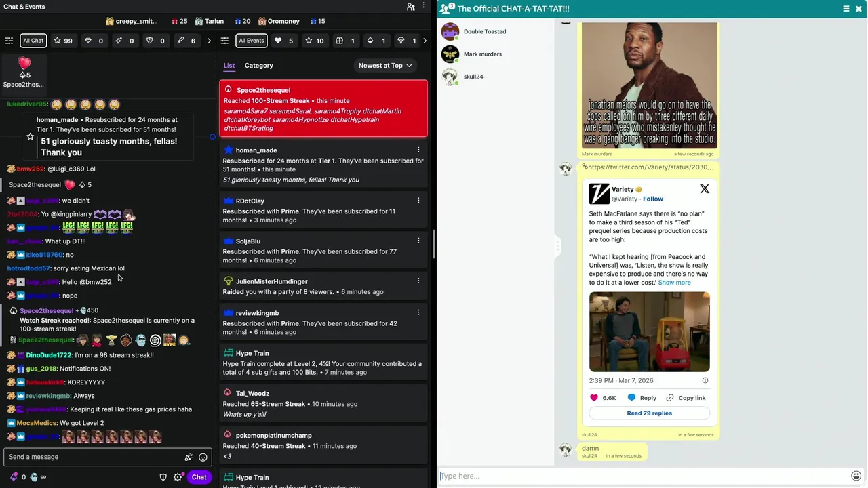
Task: Click the Space2thesequel 100-Stream Streak event card
Action: point(323,108)
